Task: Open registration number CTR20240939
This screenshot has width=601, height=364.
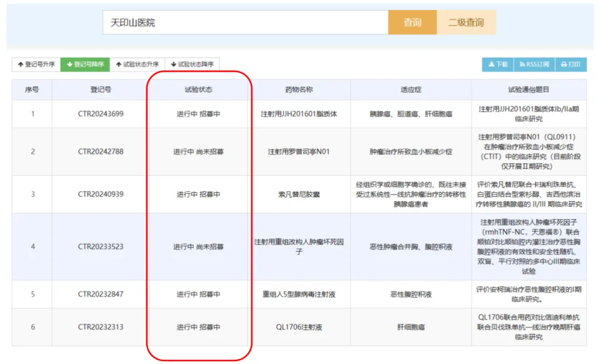Action: 101,195
